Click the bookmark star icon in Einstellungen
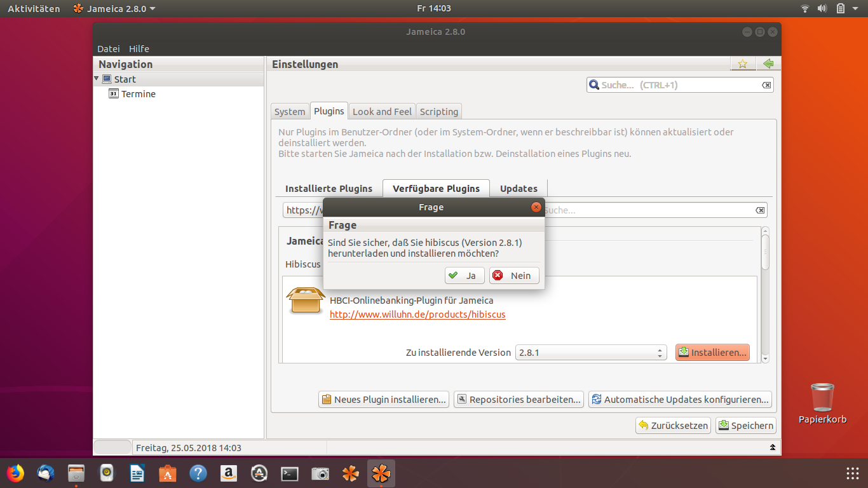 pos(742,64)
